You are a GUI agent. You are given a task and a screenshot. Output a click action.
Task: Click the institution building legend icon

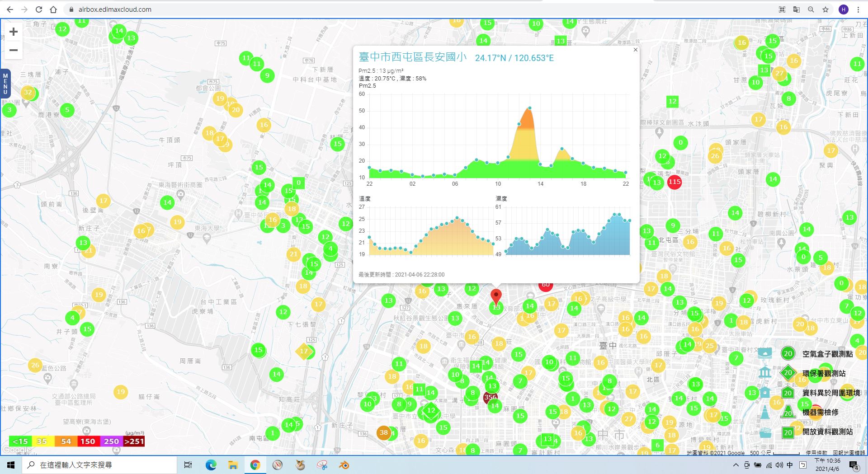click(x=765, y=372)
